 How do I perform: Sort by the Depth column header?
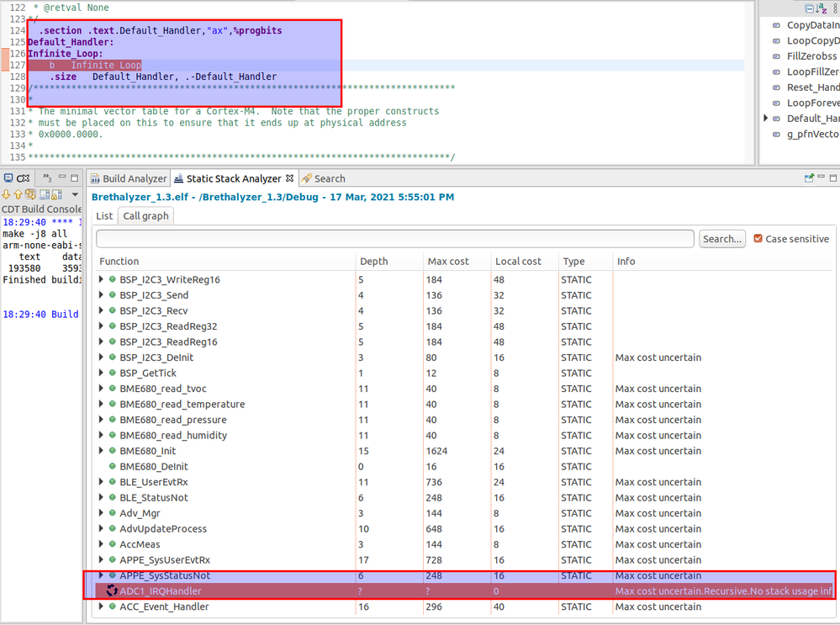click(x=374, y=261)
